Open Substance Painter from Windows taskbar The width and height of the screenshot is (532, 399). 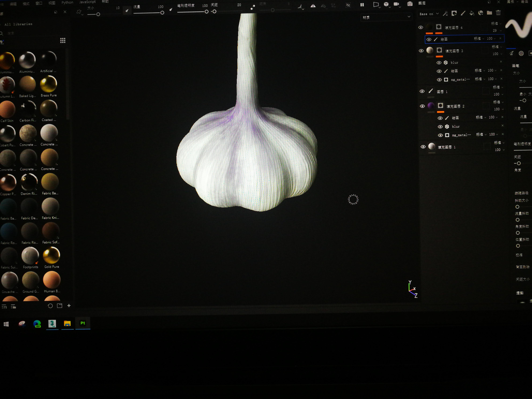(x=83, y=323)
